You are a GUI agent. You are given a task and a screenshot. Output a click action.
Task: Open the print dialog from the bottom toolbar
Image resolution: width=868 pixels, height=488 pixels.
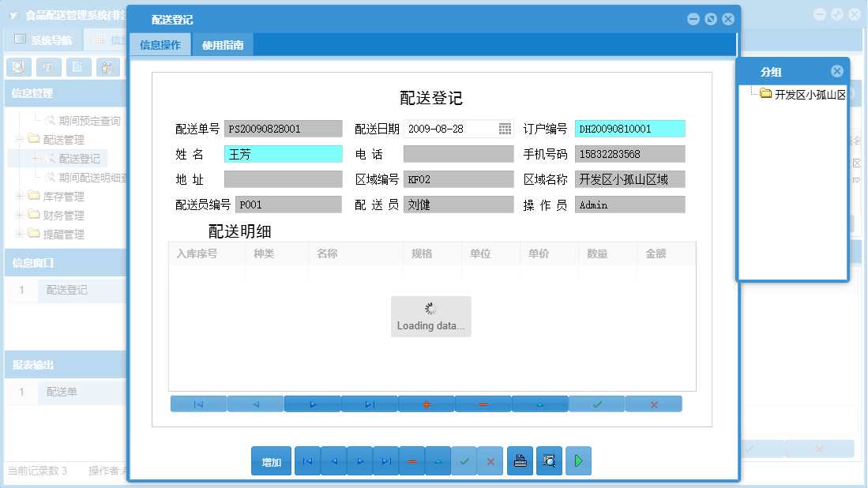[520, 460]
